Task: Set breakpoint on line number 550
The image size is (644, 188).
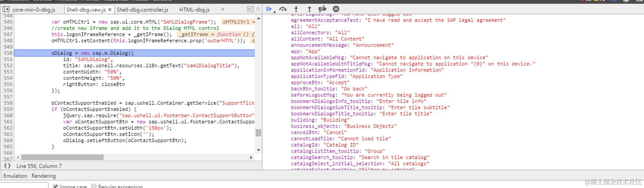Action: click(x=8, y=53)
